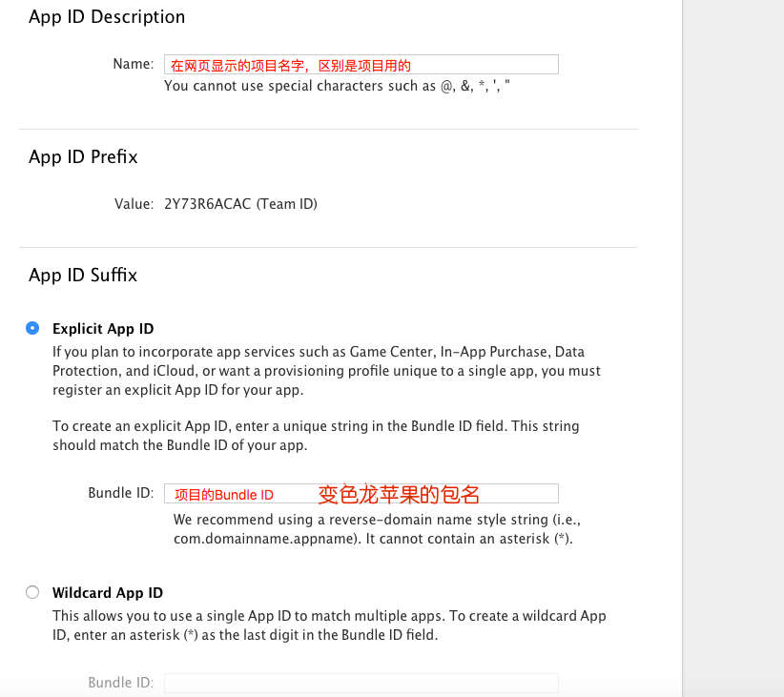Click the App ID Prefix heading
The height and width of the screenshot is (697, 784).
pos(83,157)
